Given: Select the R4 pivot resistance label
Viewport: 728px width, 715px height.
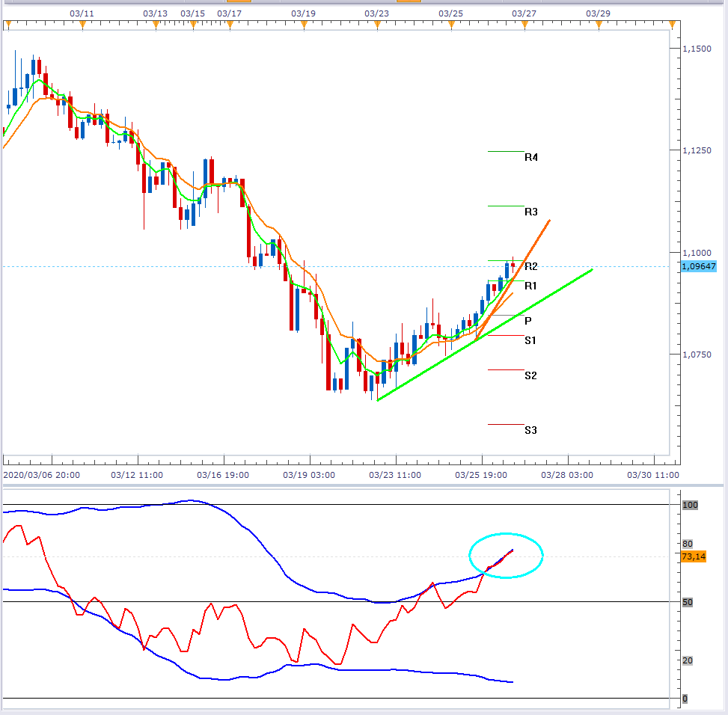Looking at the screenshot, I should [531, 157].
